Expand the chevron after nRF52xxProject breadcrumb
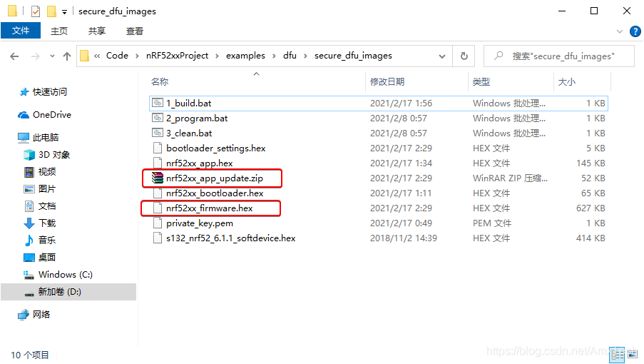The image size is (644, 364). point(218,56)
